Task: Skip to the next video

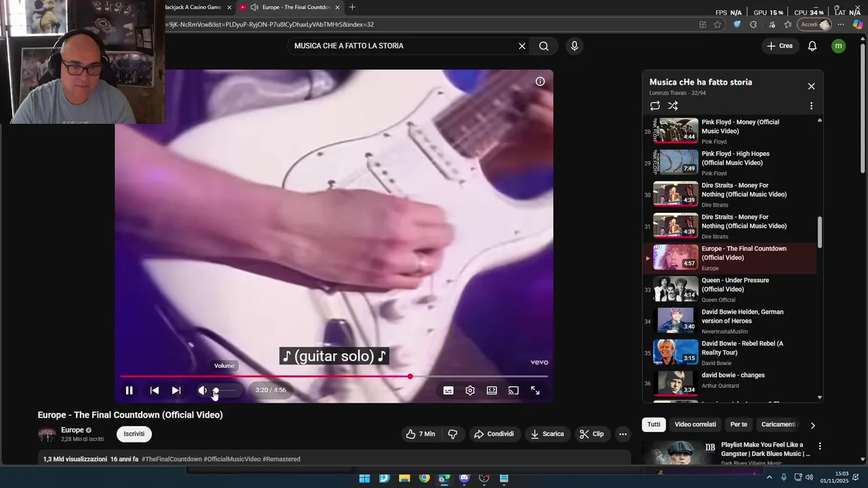Action: (176, 390)
